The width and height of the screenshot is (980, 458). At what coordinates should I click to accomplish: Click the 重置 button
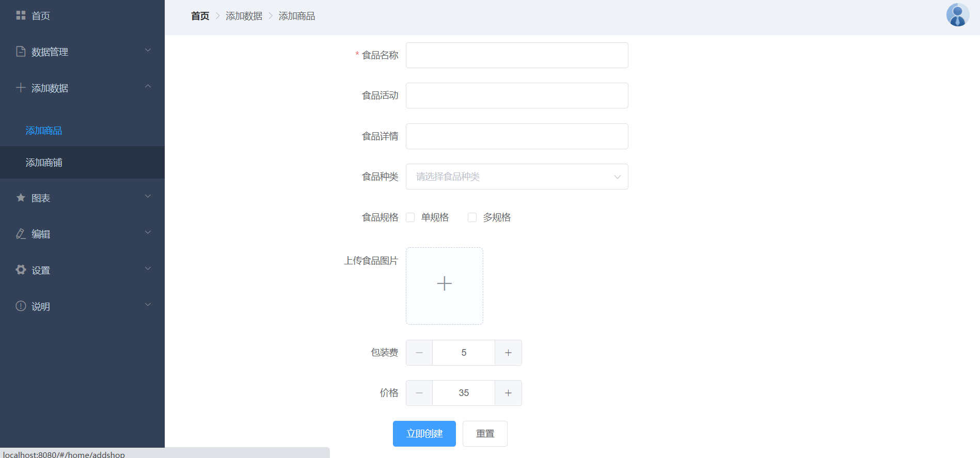(x=485, y=434)
